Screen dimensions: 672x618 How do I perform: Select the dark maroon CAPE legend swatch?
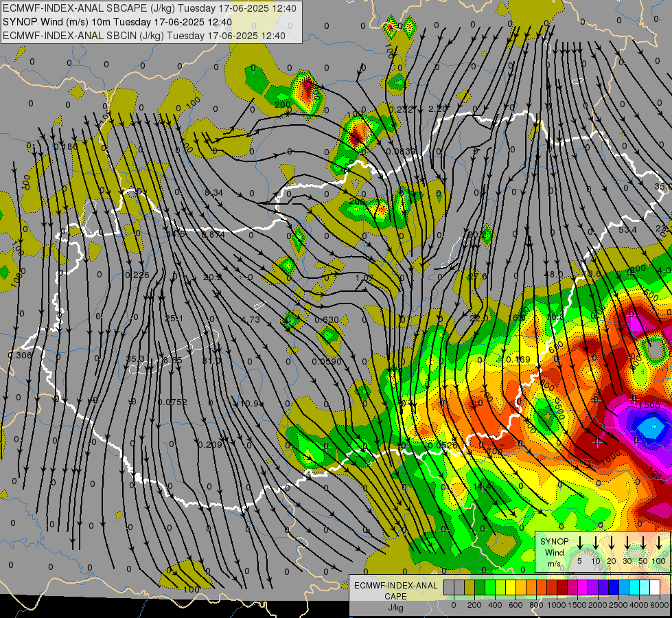click(562, 588)
